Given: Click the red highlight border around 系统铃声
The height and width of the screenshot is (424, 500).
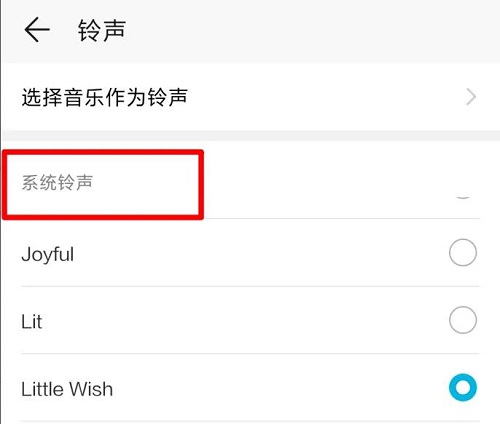Looking at the screenshot, I should (103, 153).
